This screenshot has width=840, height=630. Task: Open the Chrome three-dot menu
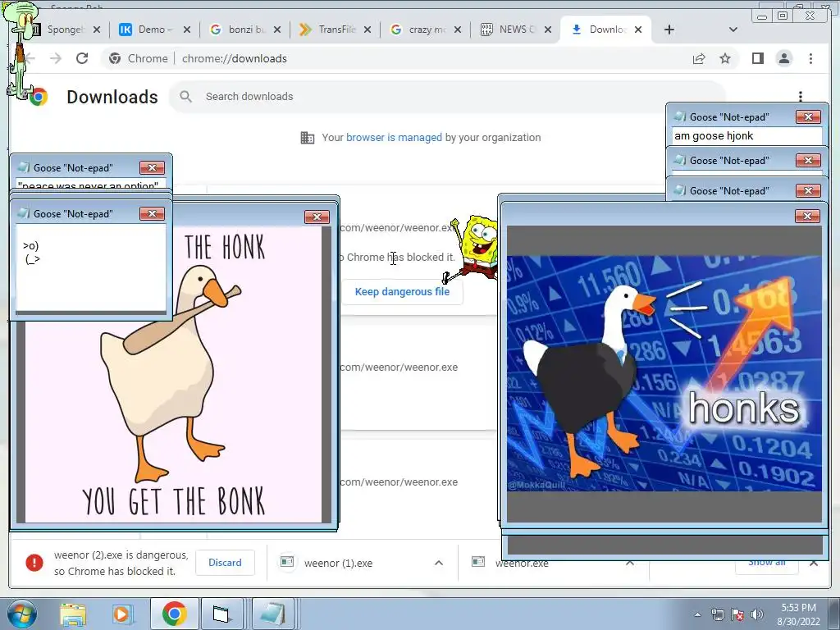click(810, 58)
